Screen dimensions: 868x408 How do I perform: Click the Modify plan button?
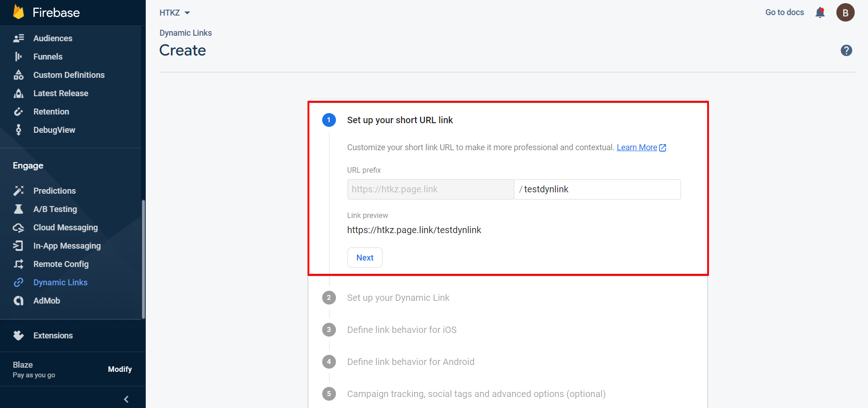[120, 370]
